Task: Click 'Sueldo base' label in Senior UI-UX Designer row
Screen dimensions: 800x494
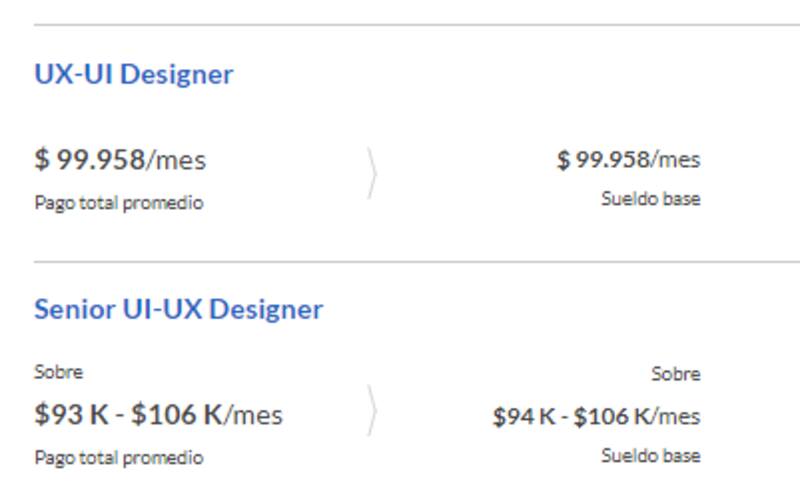Action: pos(650,456)
